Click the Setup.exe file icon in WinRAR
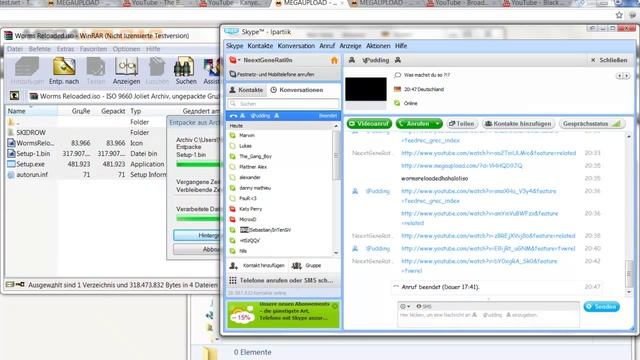This screenshot has width=640, height=360. click(11, 164)
